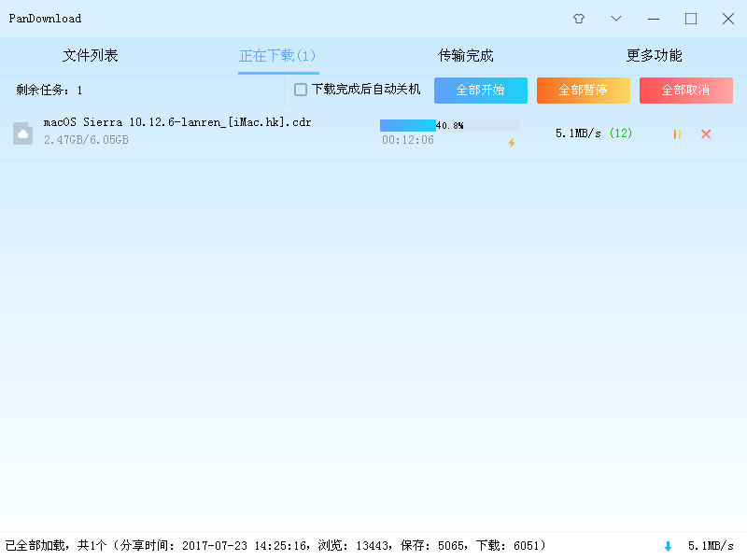Go to the 更多功能 tab
Viewport: 747px width, 560px height.
point(654,56)
